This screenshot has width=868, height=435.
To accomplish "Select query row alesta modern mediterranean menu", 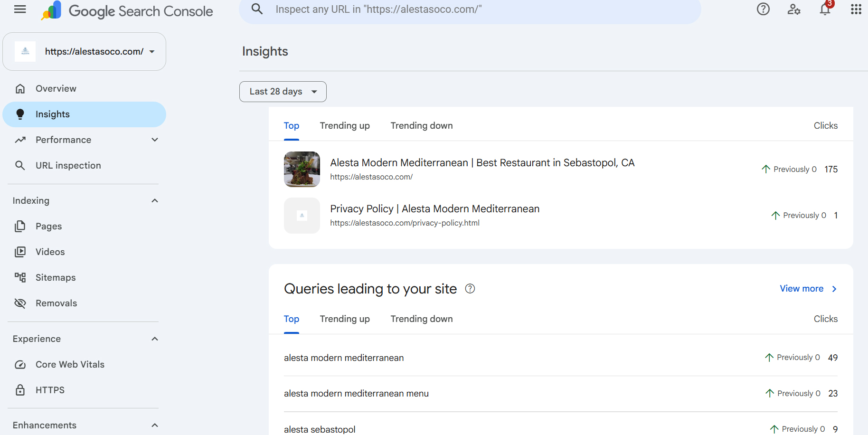I will pyautogui.click(x=561, y=394).
